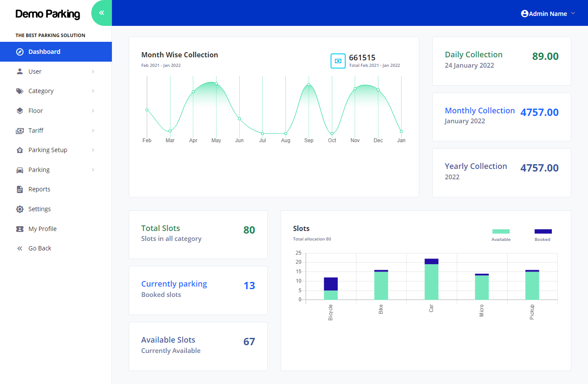Click the Dashboard compass icon
588x384 pixels.
[x=20, y=52]
